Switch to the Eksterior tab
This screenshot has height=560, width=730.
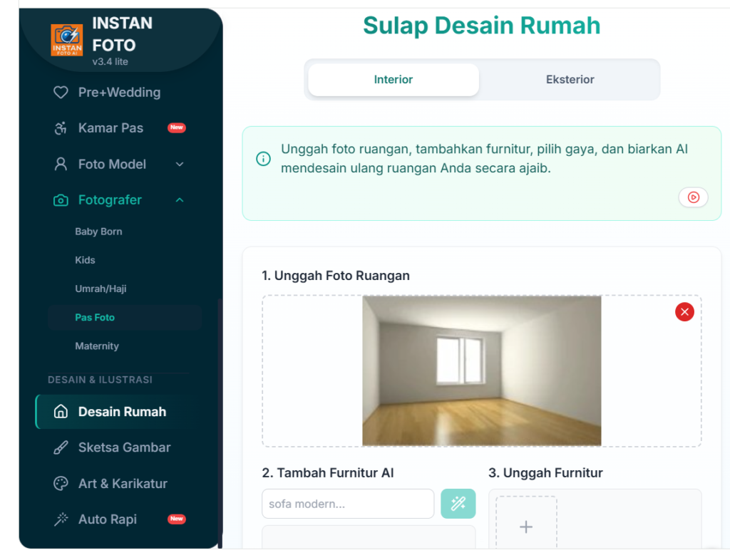[x=570, y=80]
